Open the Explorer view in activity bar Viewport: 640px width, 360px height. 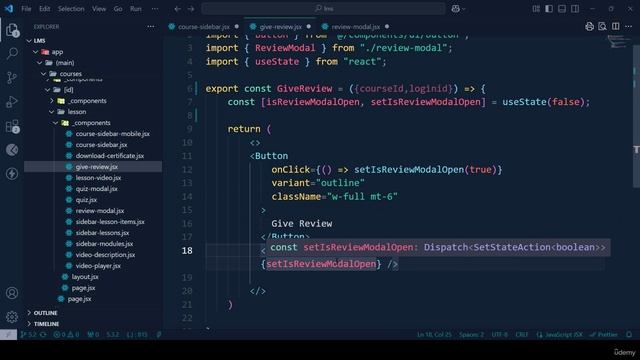point(12,30)
